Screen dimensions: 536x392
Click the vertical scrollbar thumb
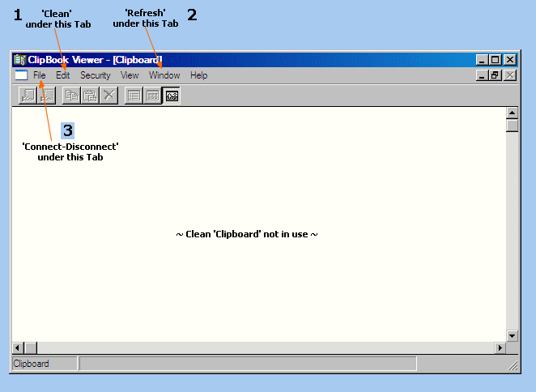(x=512, y=126)
